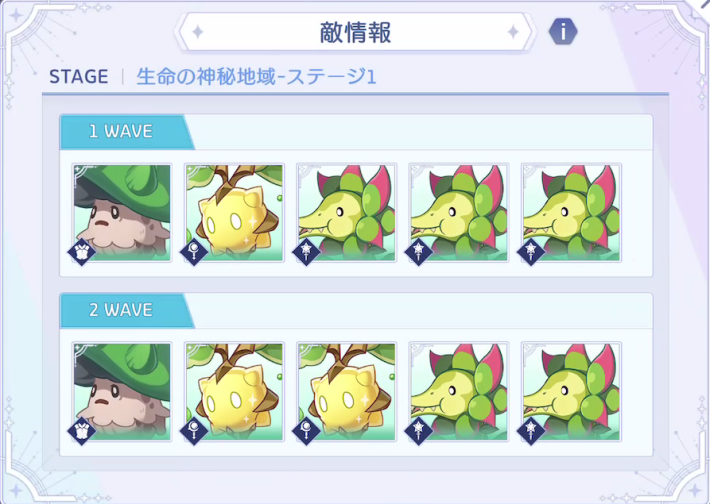The width and height of the screenshot is (710, 504).
Task: Tap the middle crocodile plant enemy in 1 WAVE
Action: (x=459, y=212)
